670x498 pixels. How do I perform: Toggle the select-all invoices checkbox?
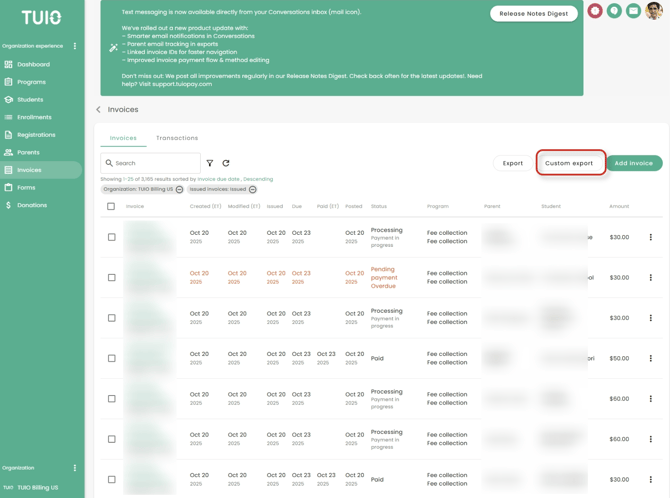[111, 207]
